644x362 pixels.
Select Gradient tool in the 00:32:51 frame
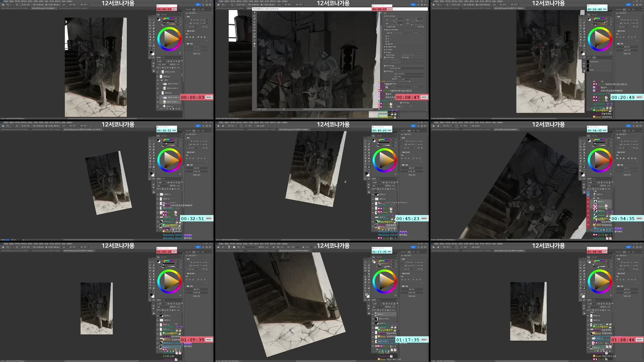pos(150,158)
